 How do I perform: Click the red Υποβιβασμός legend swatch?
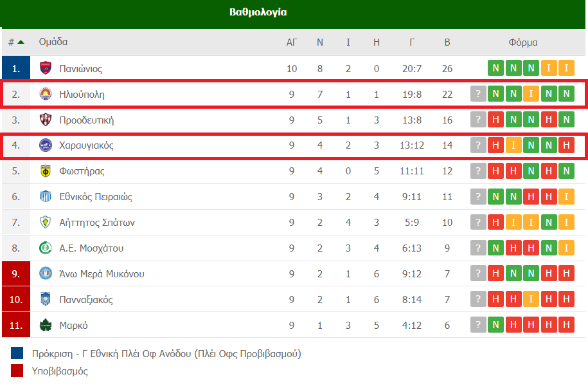tap(17, 371)
